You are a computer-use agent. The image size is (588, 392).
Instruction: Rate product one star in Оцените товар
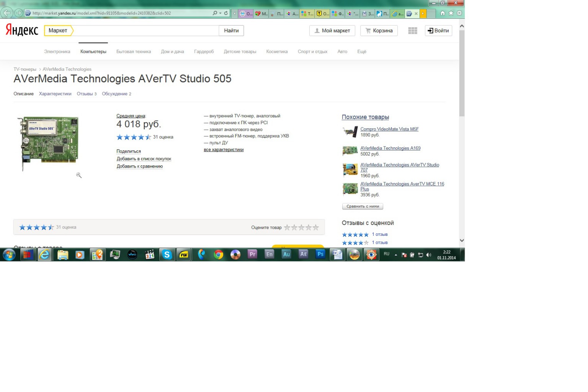tap(287, 227)
